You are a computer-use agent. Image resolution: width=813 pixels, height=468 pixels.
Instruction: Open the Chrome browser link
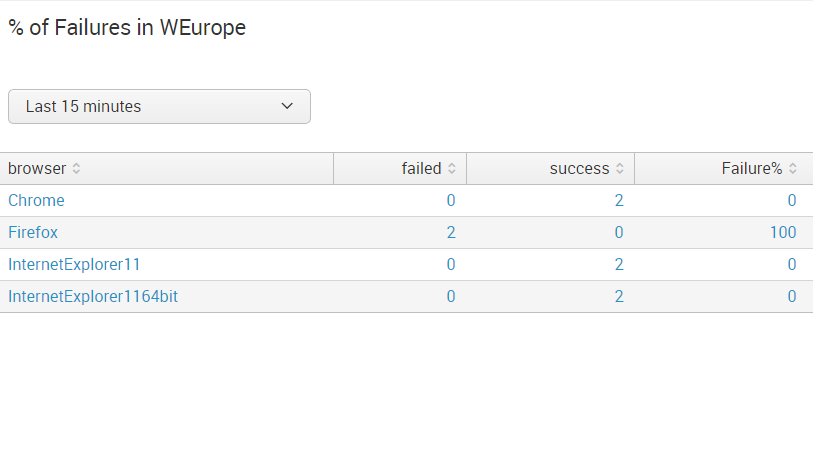click(36, 200)
